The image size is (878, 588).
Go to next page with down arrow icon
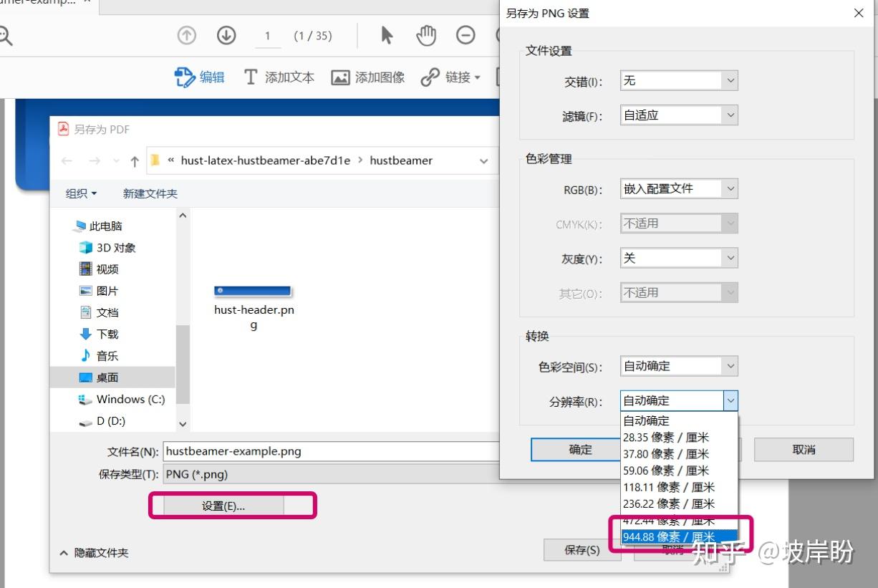(x=226, y=34)
